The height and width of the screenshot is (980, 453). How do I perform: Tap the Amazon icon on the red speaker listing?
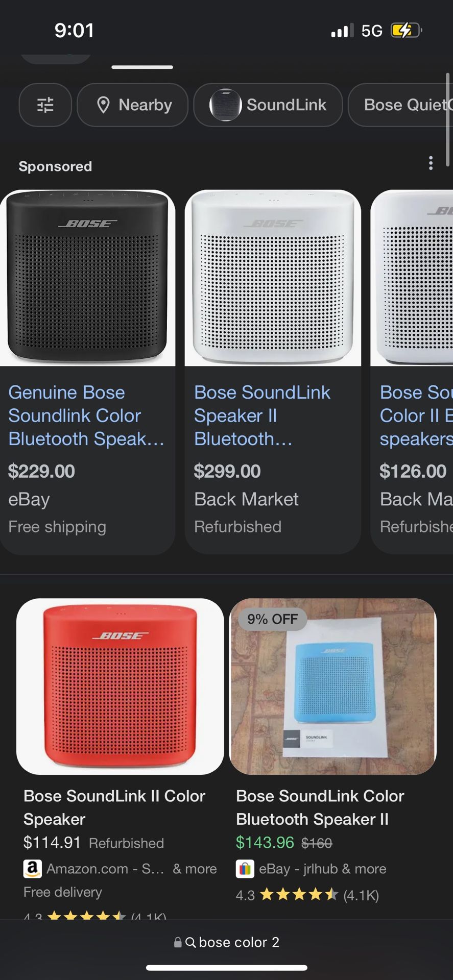[32, 869]
